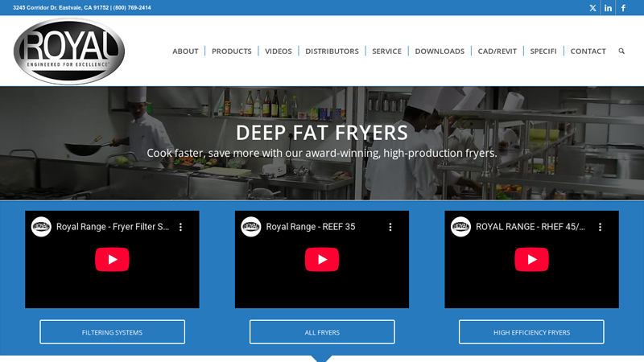Click the 'Cook faster, save more' tagline
This screenshot has height=362, width=644.
tap(322, 153)
